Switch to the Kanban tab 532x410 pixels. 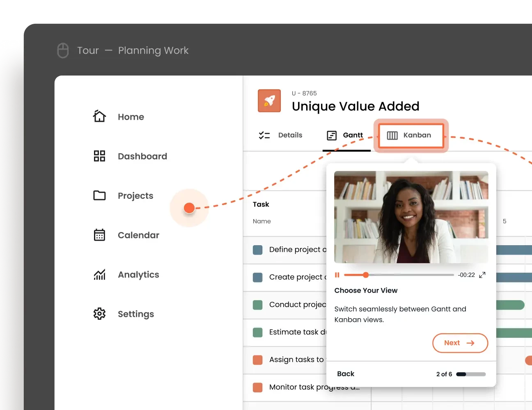click(411, 135)
